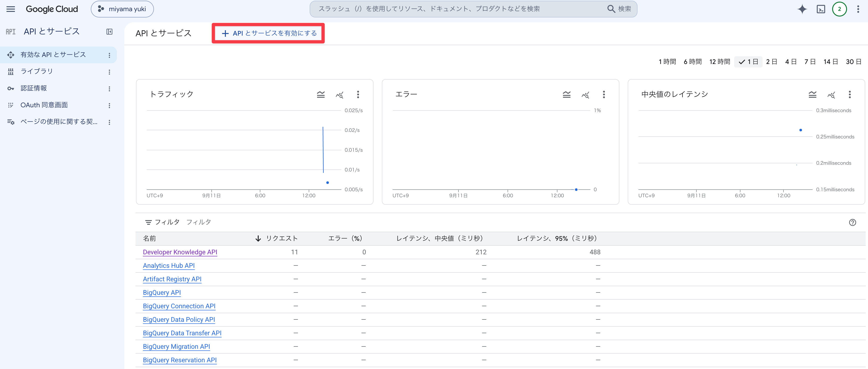Open the table help question-mark icon
This screenshot has height=369, width=868.
click(852, 222)
